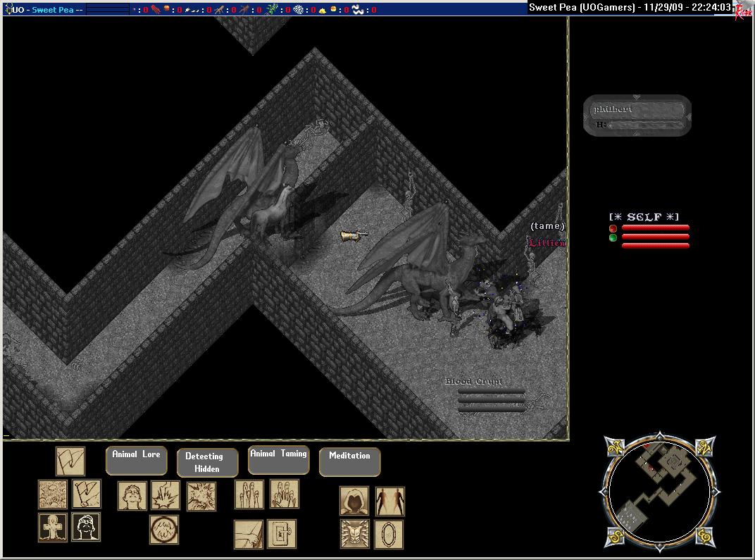Click the topmost single flag icon

pyautogui.click(x=70, y=461)
